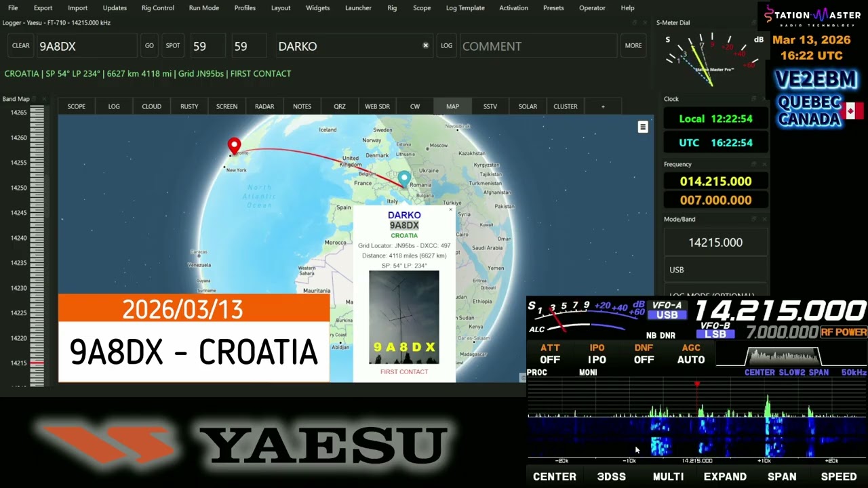Switch to the RUSTY tab
The image size is (868, 488).
[x=189, y=106]
